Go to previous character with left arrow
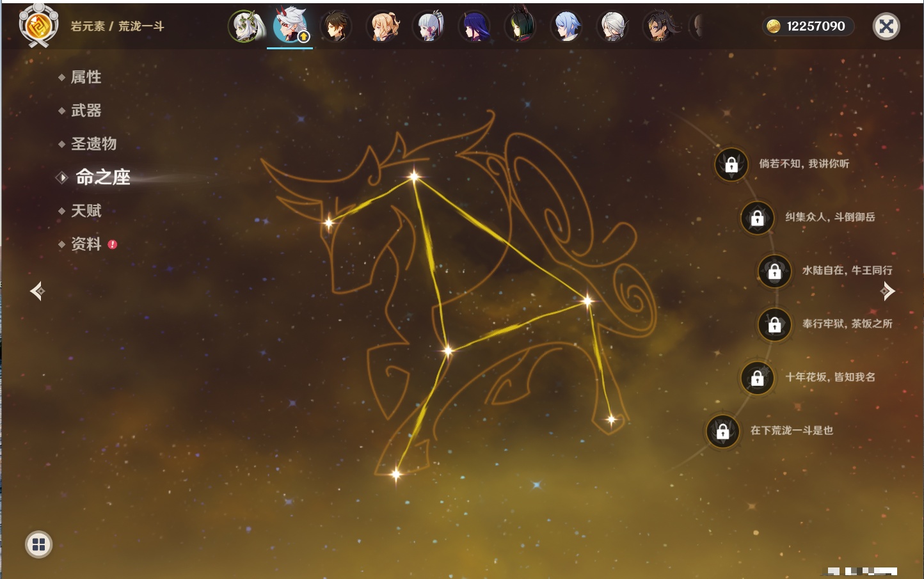 pyautogui.click(x=37, y=291)
